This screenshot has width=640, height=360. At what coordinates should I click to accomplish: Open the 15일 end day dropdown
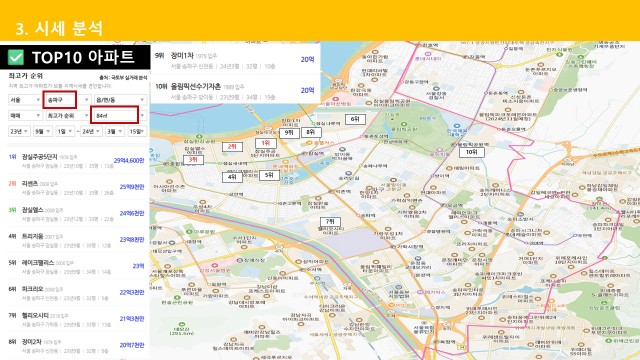[137, 131]
